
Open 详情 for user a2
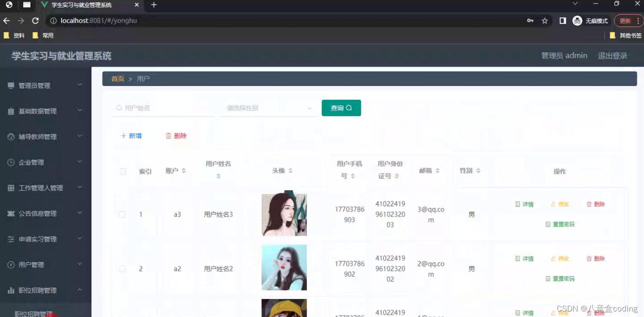coord(524,259)
